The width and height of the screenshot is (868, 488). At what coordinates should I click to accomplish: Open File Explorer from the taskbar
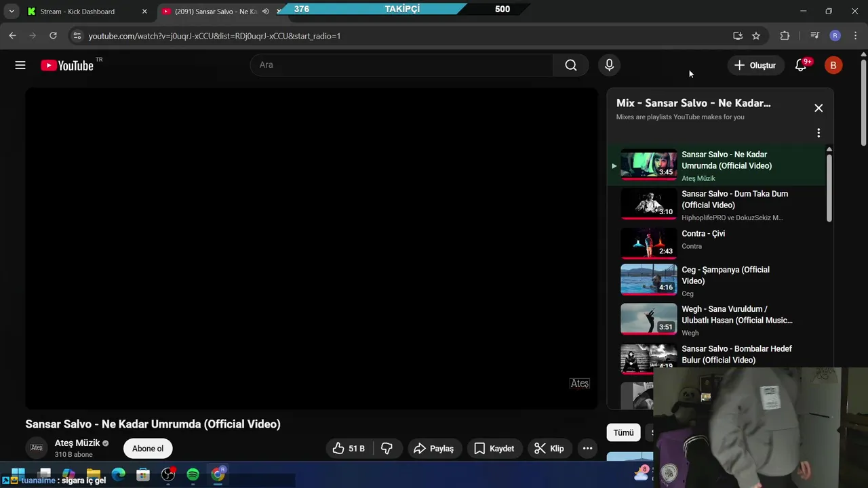tap(94, 474)
